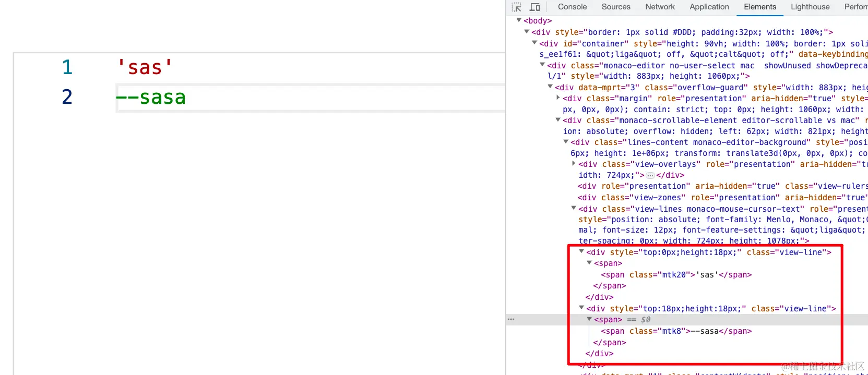Switch to the Sources tab
This screenshot has width=868, height=375.
pyautogui.click(x=616, y=7)
